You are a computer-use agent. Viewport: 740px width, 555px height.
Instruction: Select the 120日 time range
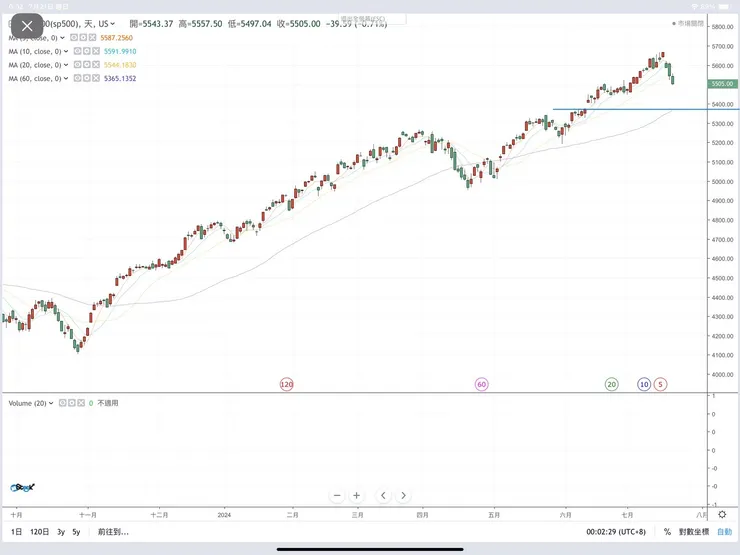coord(40,532)
